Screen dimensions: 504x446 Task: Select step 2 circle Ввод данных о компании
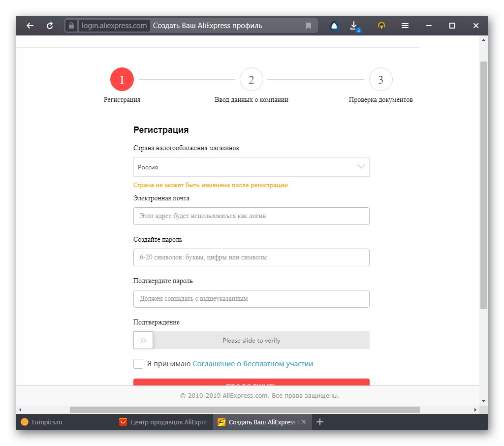point(252,79)
